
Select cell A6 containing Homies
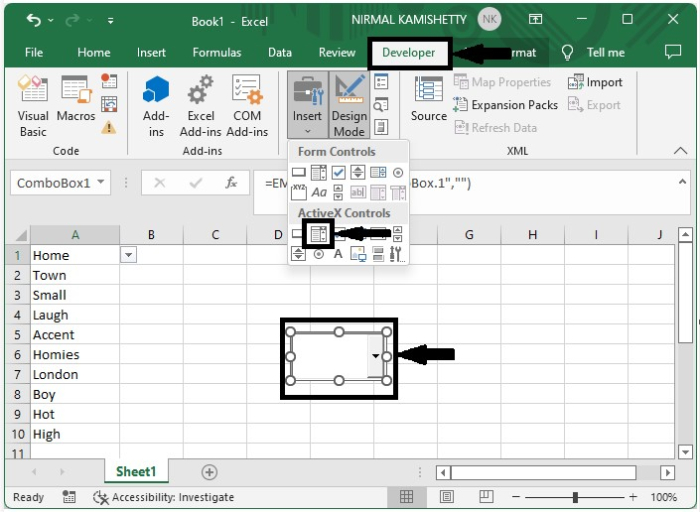[x=75, y=354]
